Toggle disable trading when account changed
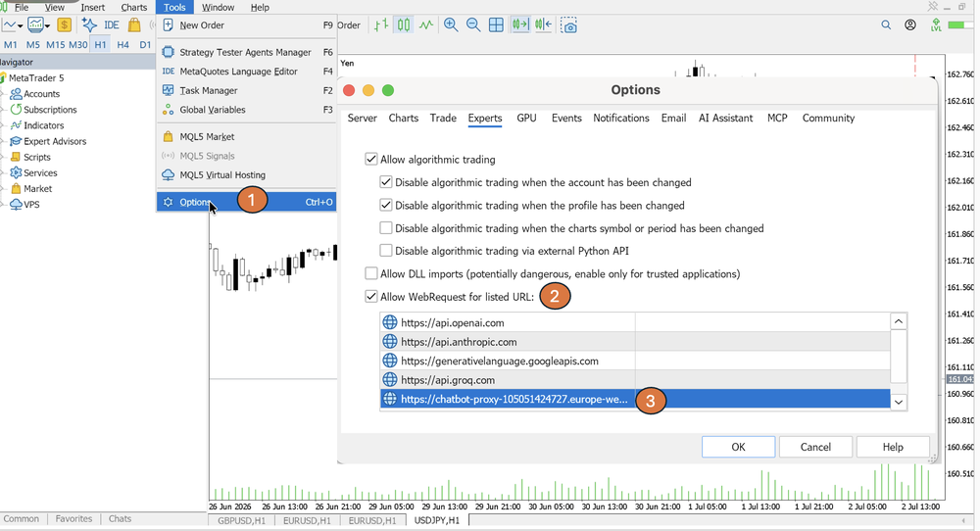Screen dimensions: 980x531 (385, 182)
